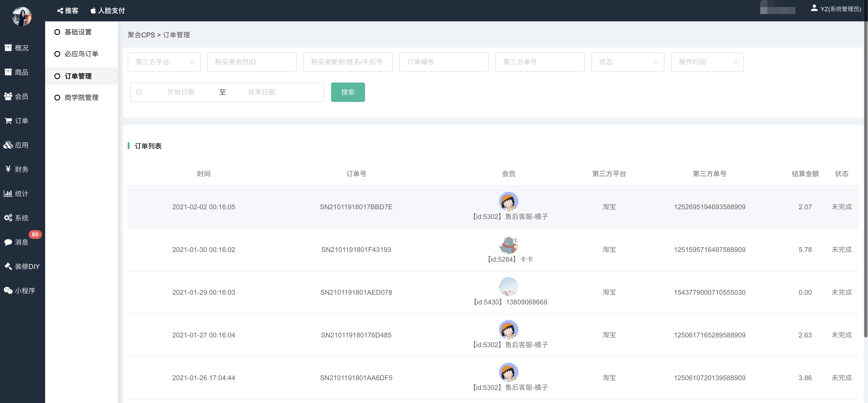Open 会员 members icon in sidebar

(x=8, y=96)
